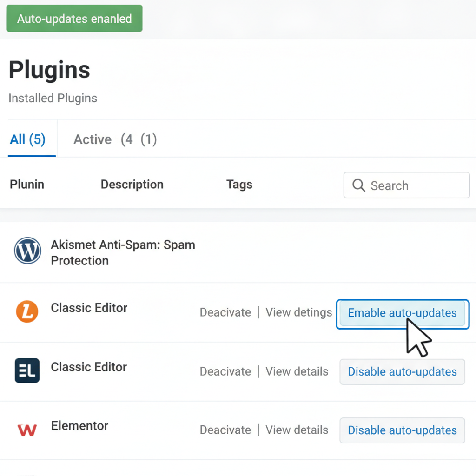Focus the Search plugins field

pos(406,185)
